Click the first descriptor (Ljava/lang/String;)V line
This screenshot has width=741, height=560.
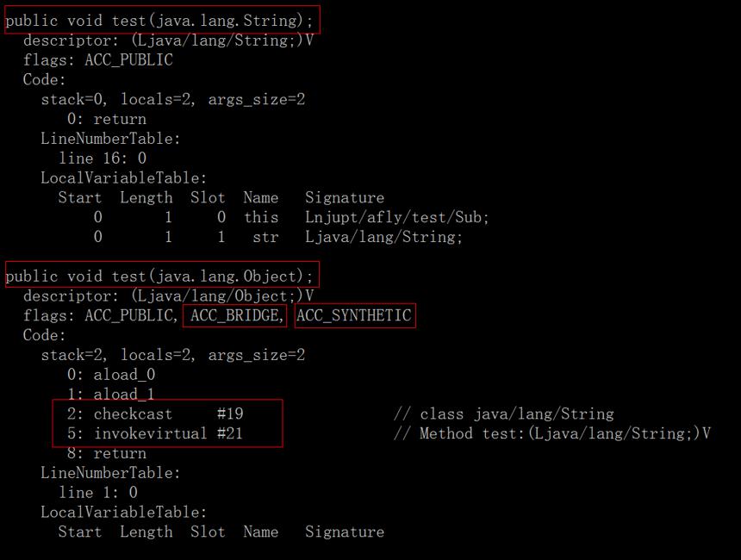coord(168,40)
